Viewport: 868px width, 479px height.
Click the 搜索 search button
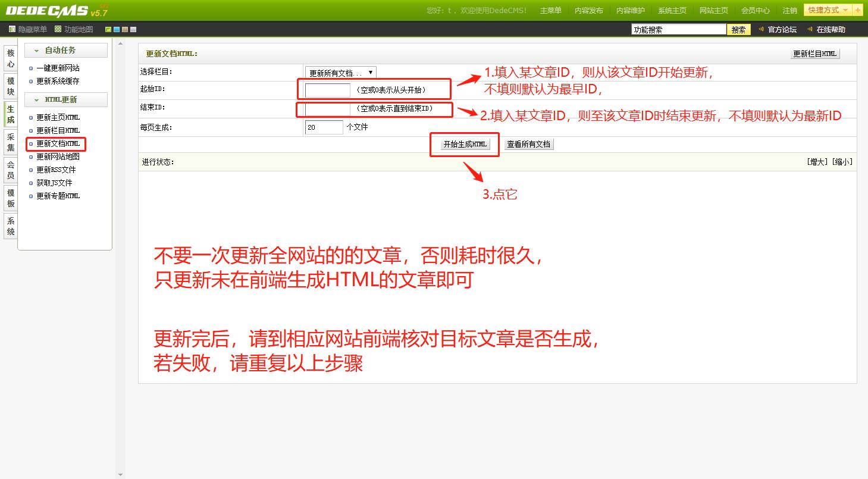tap(739, 30)
